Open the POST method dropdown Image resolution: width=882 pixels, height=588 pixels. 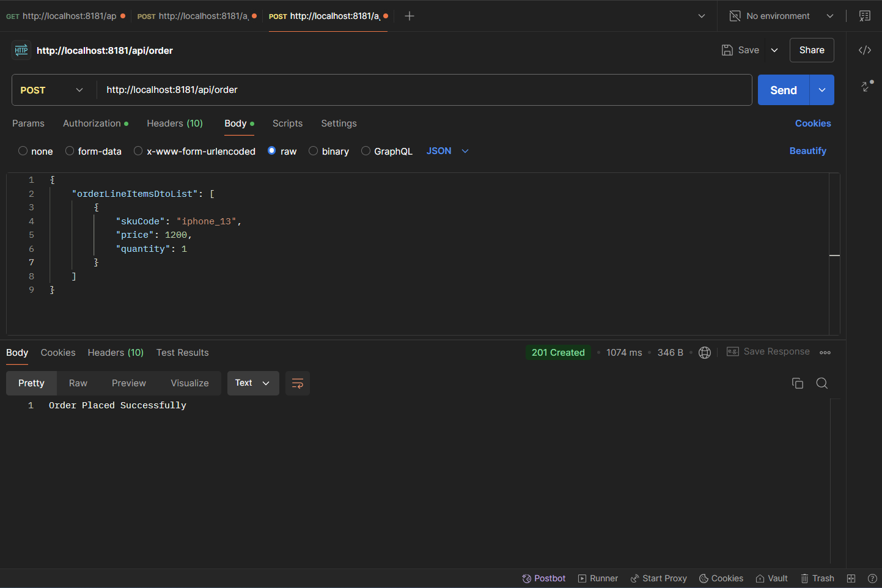[53, 90]
